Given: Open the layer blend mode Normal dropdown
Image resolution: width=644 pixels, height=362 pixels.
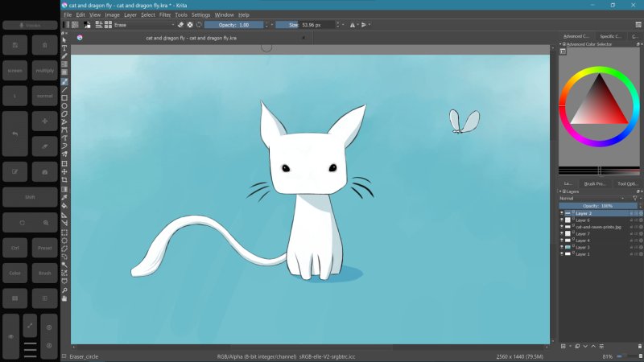Looking at the screenshot, I should point(592,198).
